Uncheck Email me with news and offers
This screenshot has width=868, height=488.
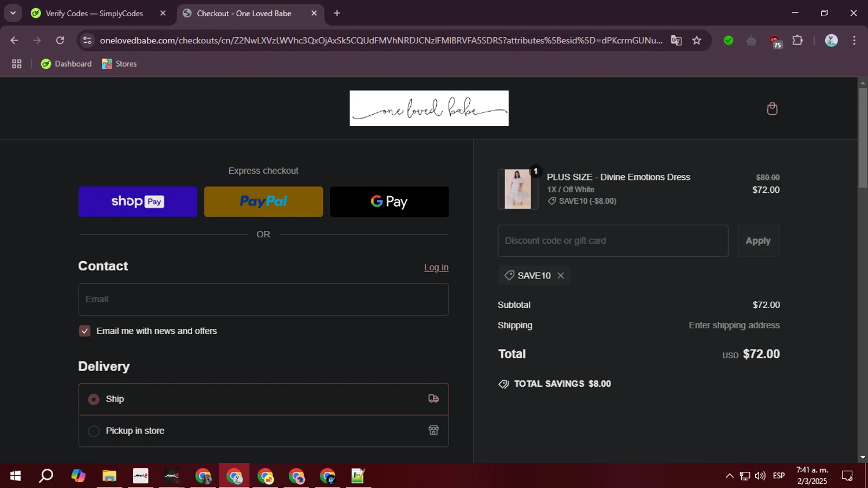click(84, 331)
